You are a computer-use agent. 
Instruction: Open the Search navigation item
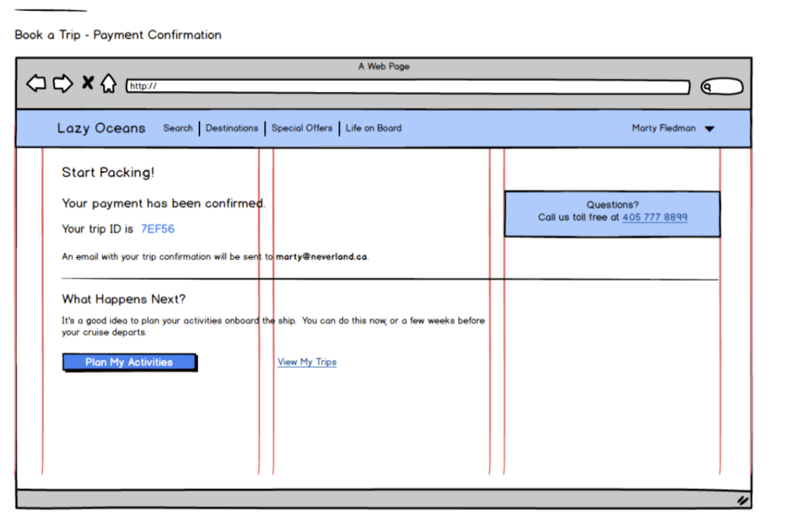tap(178, 129)
